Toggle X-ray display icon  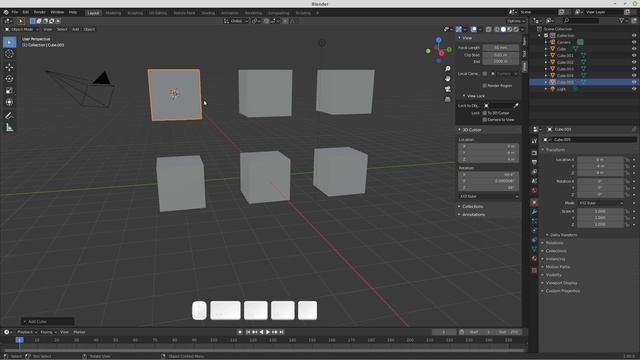[489, 29]
